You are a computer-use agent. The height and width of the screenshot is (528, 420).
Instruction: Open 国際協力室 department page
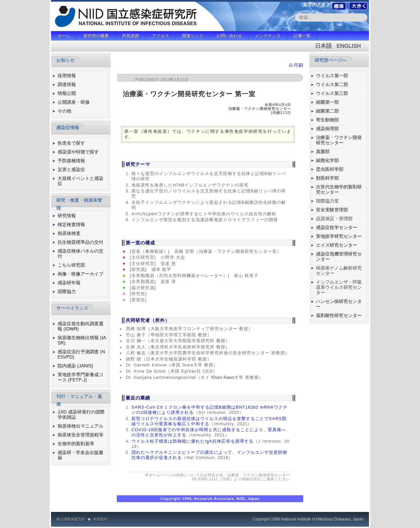tap(327, 201)
